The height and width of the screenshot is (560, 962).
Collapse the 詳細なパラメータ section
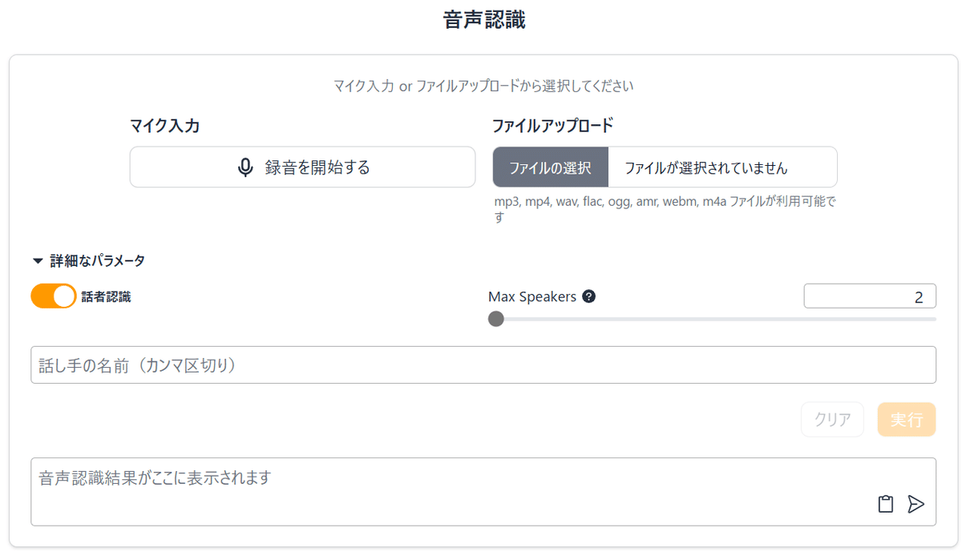(x=88, y=260)
